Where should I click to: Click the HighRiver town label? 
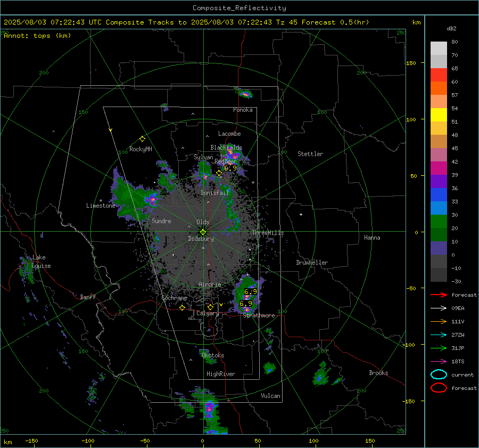221,374
